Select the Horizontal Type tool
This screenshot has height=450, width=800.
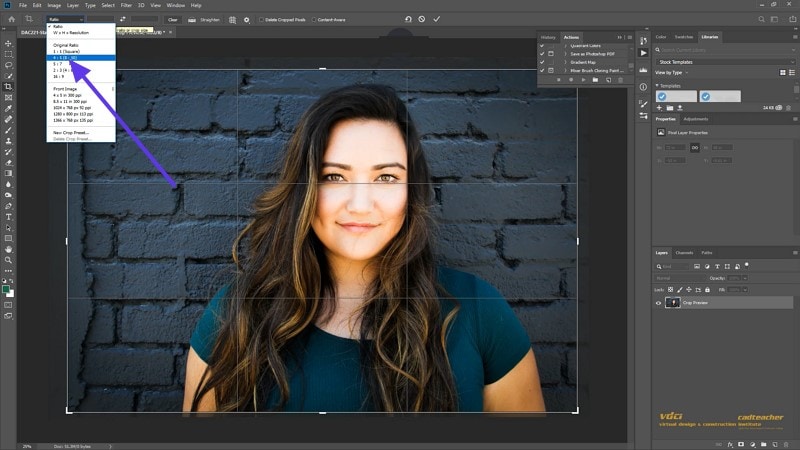pyautogui.click(x=8, y=217)
